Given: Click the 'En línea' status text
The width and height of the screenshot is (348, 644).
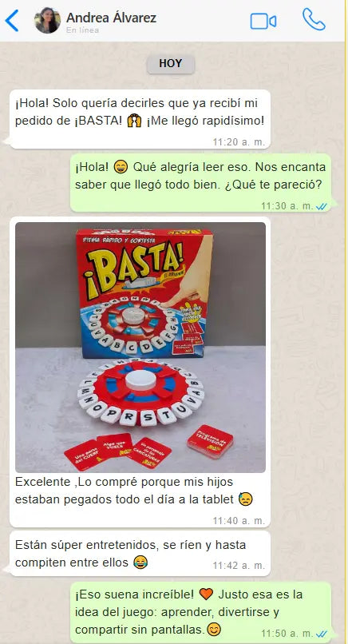Looking at the screenshot, I should [x=82, y=30].
